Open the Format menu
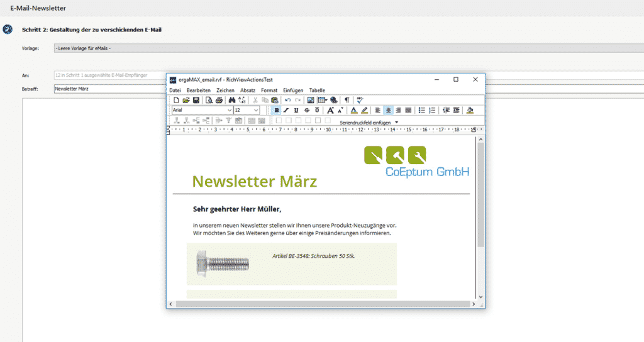This screenshot has height=342, width=644. [269, 91]
